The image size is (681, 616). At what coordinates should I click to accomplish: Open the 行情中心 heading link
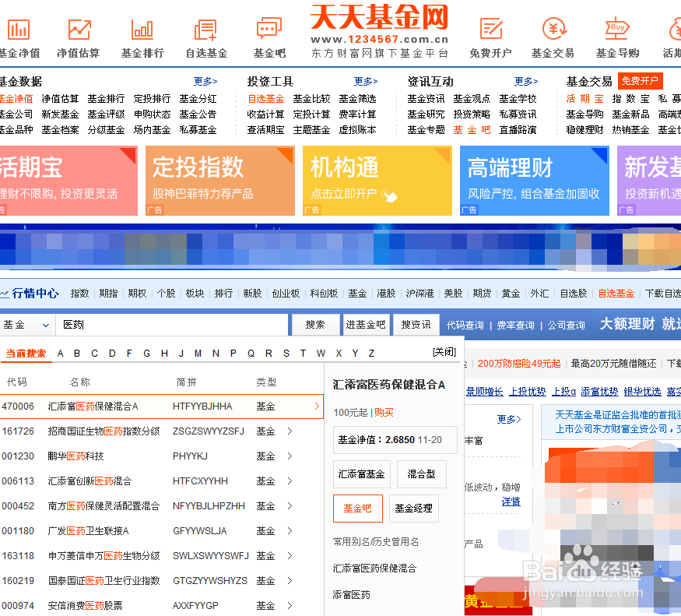tap(35, 294)
